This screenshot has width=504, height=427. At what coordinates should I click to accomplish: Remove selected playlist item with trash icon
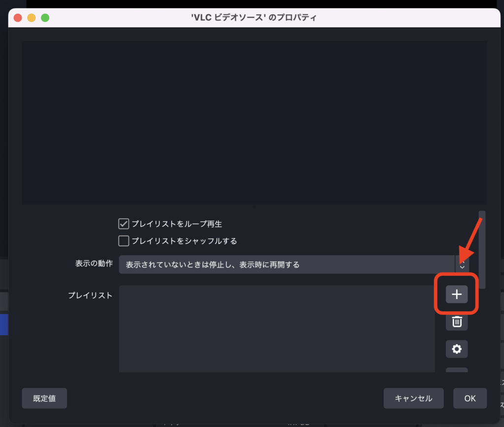point(456,322)
